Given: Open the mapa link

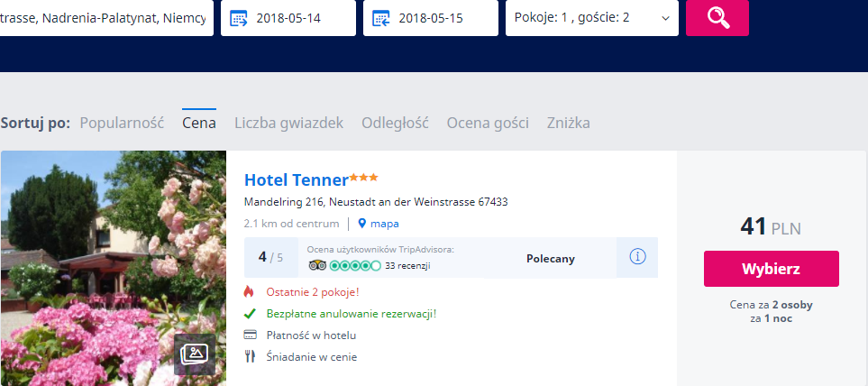Looking at the screenshot, I should pos(384,224).
